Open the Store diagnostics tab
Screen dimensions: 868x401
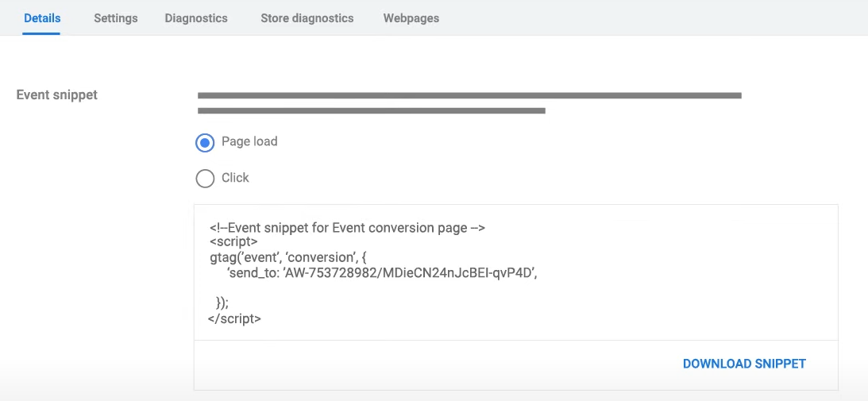[x=307, y=18]
